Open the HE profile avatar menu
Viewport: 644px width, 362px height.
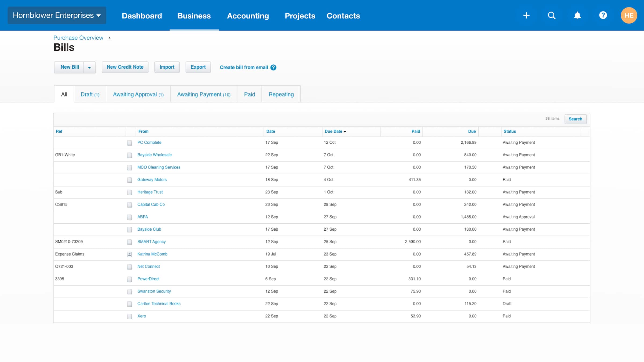pyautogui.click(x=629, y=15)
